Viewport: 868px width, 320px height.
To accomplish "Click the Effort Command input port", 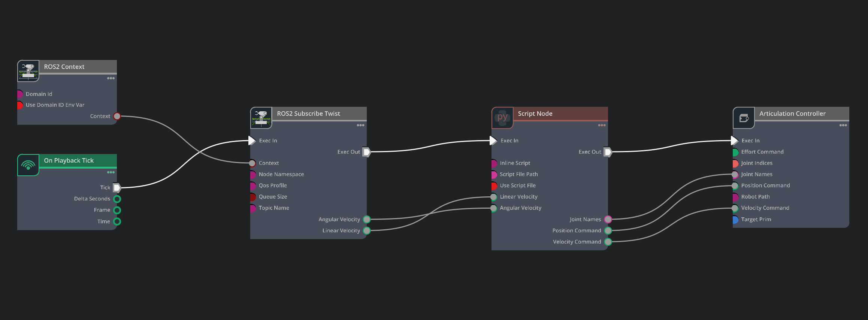I will 735,152.
